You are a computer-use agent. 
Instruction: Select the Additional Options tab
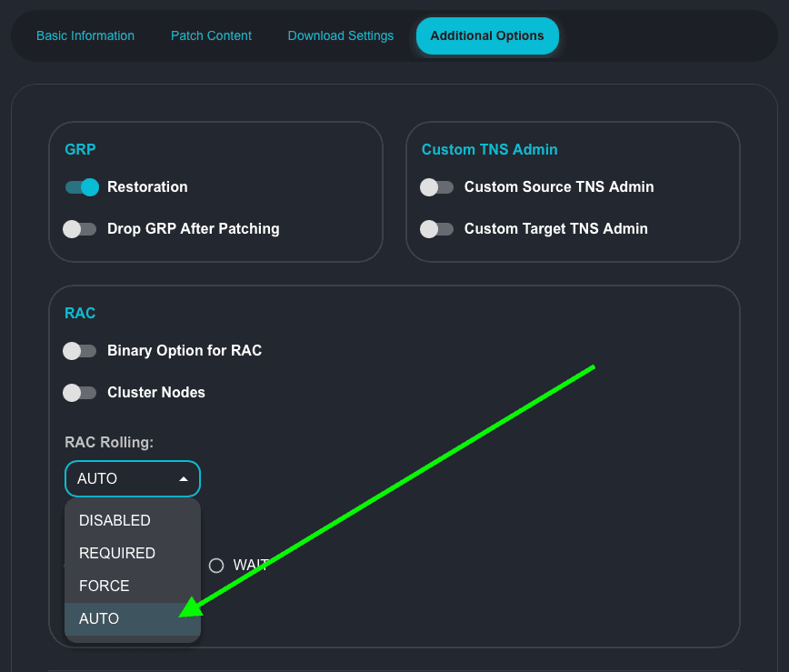click(487, 35)
